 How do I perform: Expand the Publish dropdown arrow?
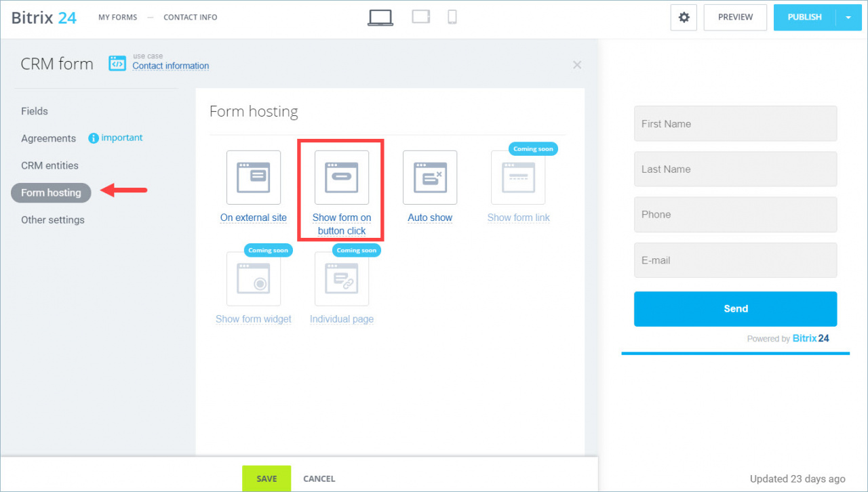click(x=848, y=18)
